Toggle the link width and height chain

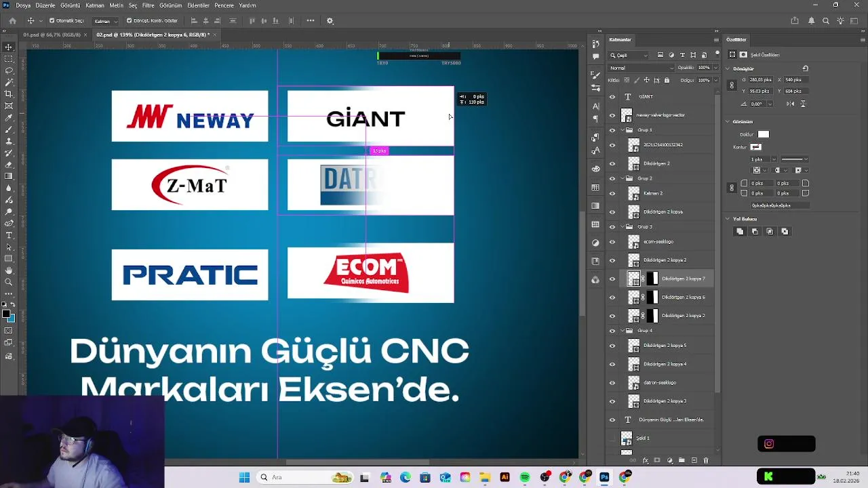click(x=732, y=85)
